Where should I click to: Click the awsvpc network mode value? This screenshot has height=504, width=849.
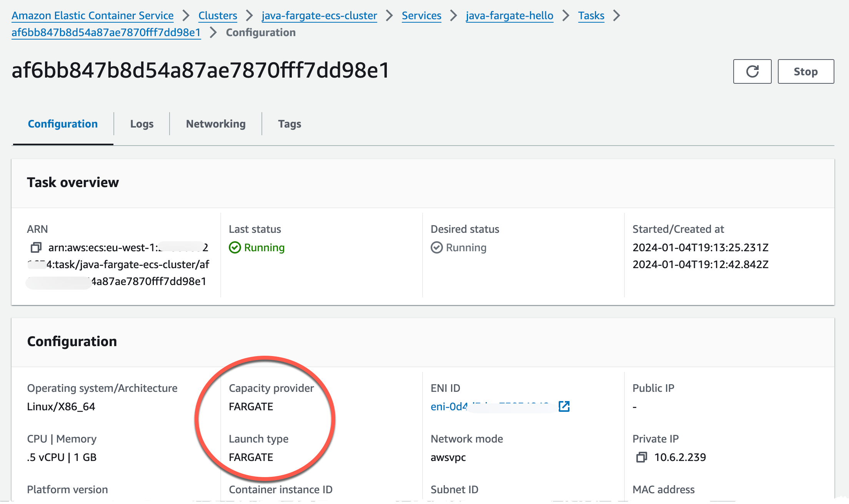coord(448,457)
